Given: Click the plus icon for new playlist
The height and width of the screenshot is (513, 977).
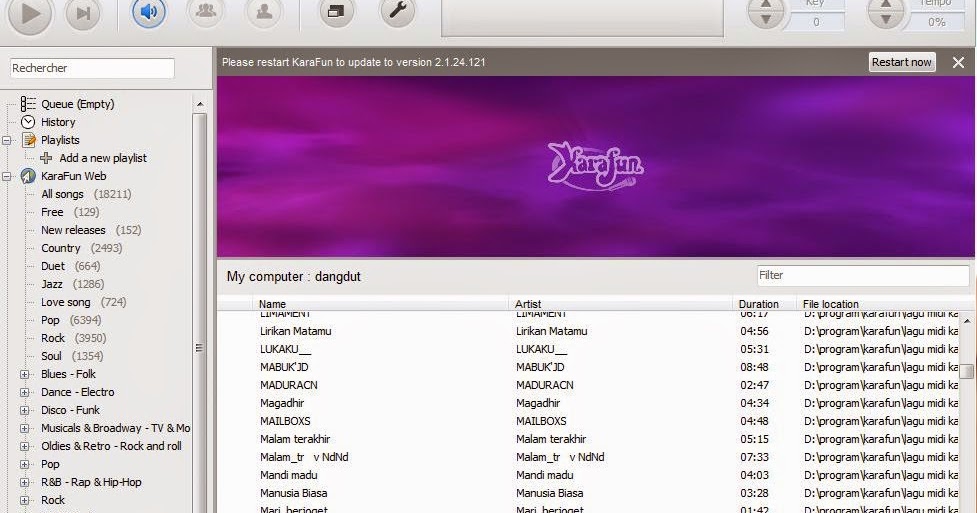Looking at the screenshot, I should coord(46,158).
